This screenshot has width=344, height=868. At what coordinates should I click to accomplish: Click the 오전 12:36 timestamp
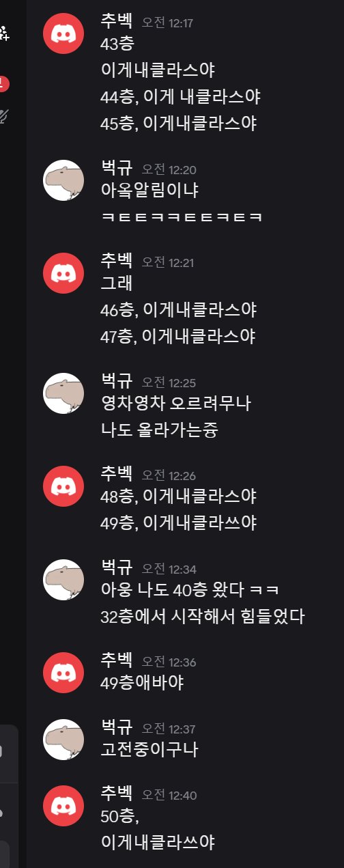pyautogui.click(x=169, y=662)
